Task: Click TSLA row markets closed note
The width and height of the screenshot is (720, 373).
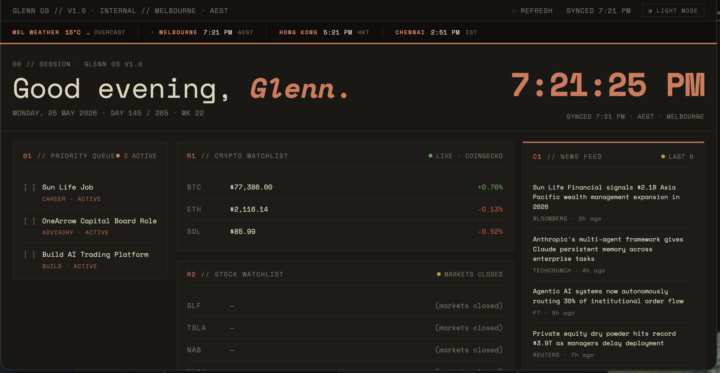Action: (469, 328)
